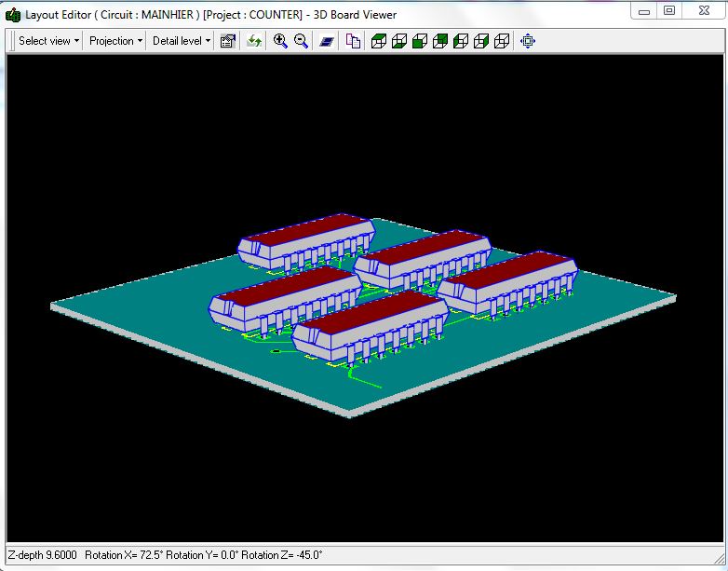Click the copy pages icon
This screenshot has width=728, height=571.
click(353, 41)
